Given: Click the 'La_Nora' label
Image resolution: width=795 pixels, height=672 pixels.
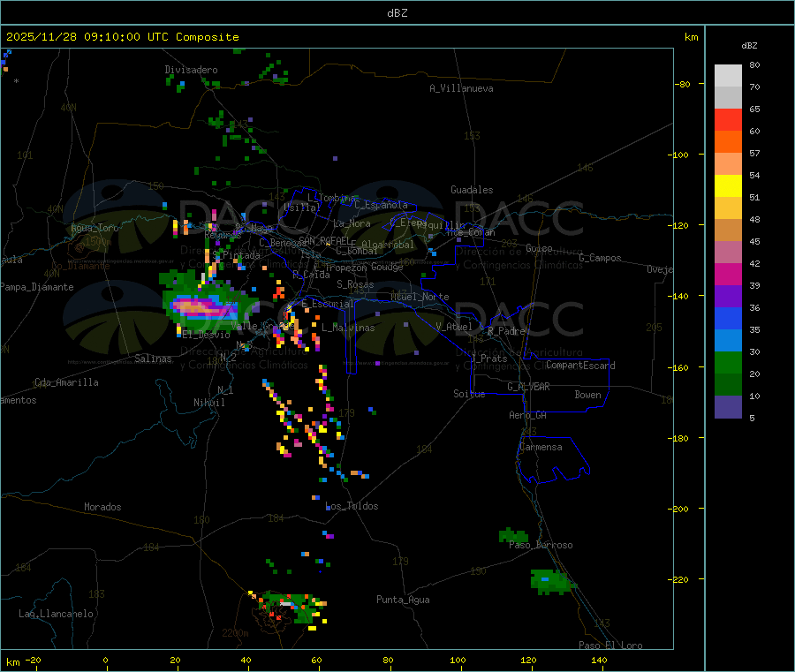Looking at the screenshot, I should 352,224.
